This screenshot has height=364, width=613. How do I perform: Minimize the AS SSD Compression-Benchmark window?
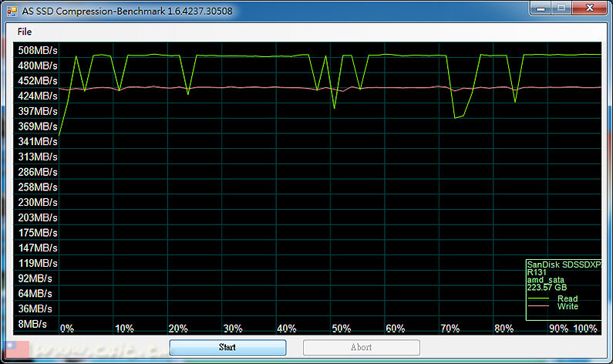541,8
